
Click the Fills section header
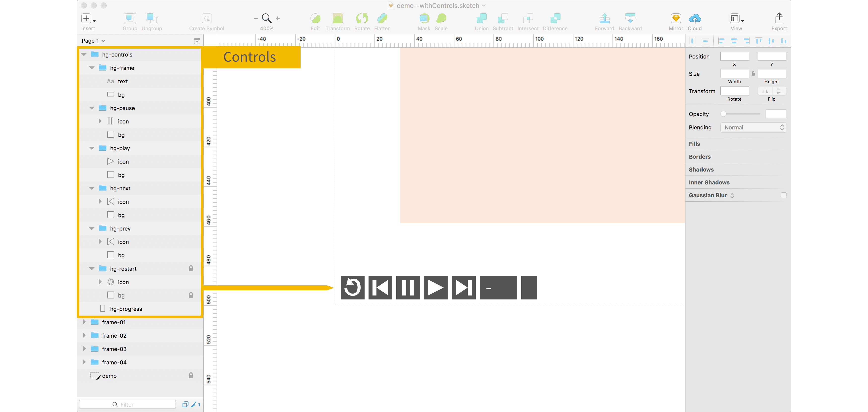(694, 144)
